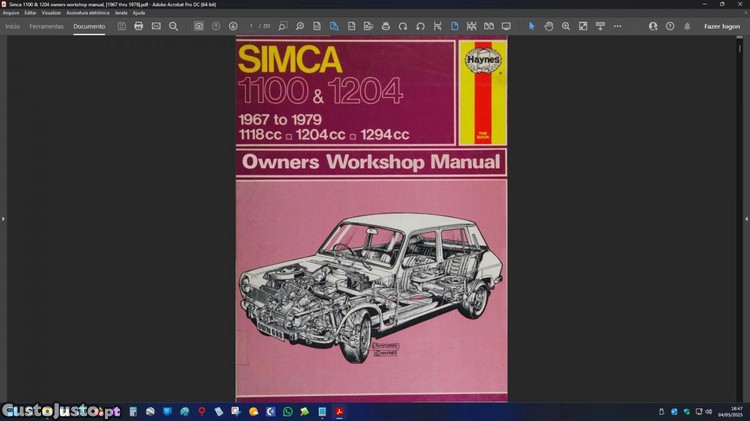Viewport: 750px width, 421px height.
Task: Open the Início tab
Action: [13, 26]
